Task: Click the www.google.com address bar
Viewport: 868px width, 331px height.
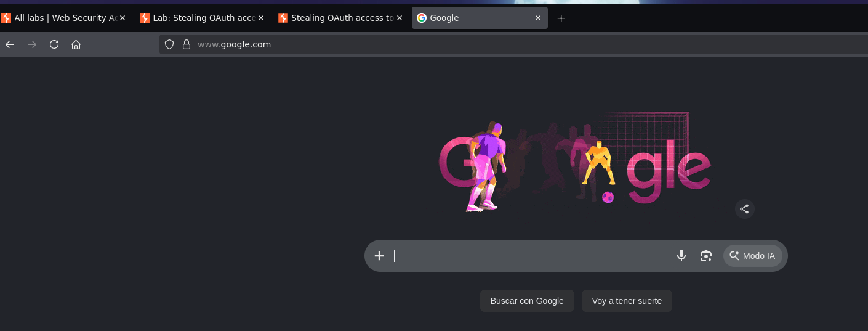Action: 513,44
